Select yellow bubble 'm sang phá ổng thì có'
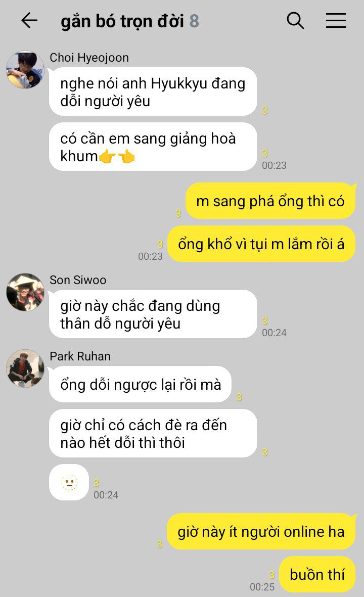The height and width of the screenshot is (597, 364). (x=270, y=201)
